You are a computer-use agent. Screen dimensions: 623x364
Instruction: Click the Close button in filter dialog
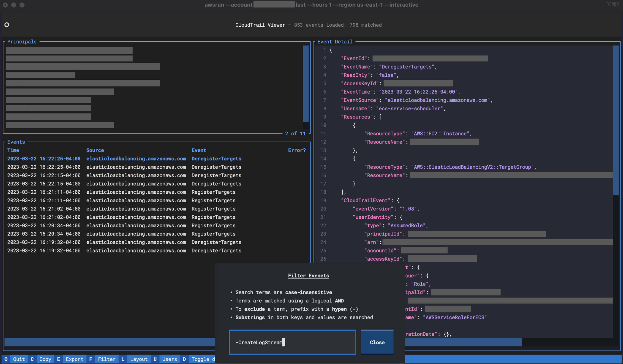(377, 342)
